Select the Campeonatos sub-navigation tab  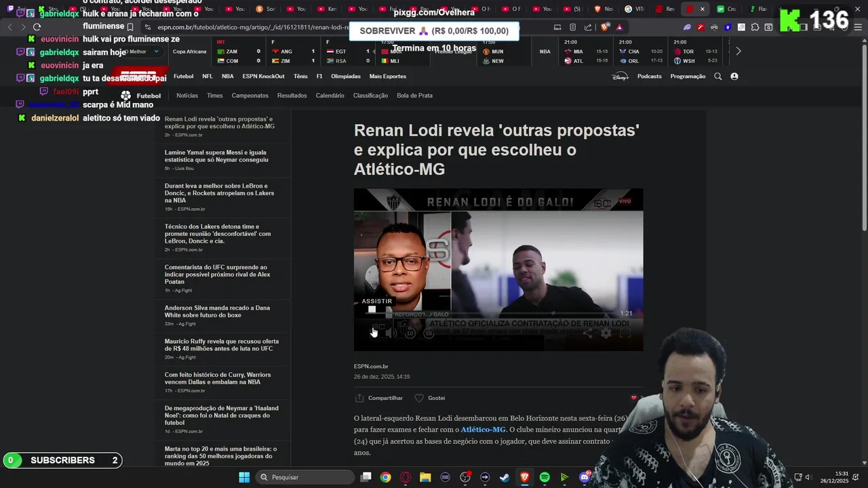250,96
